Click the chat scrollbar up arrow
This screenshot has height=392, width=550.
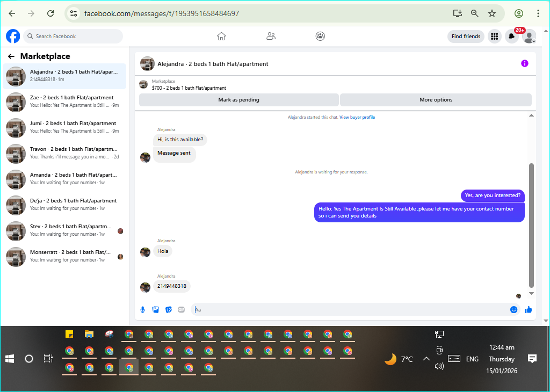coord(531,115)
